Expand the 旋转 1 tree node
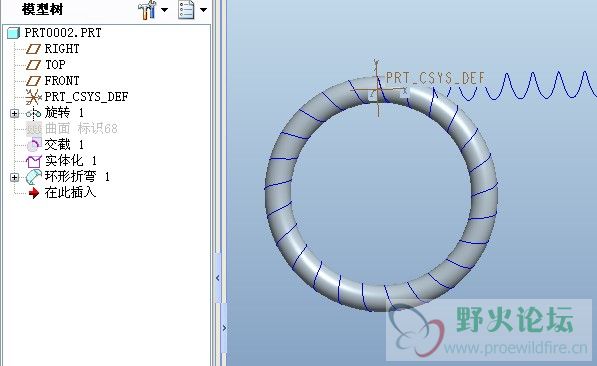Screen dimensions: 597x366 (x=14, y=113)
